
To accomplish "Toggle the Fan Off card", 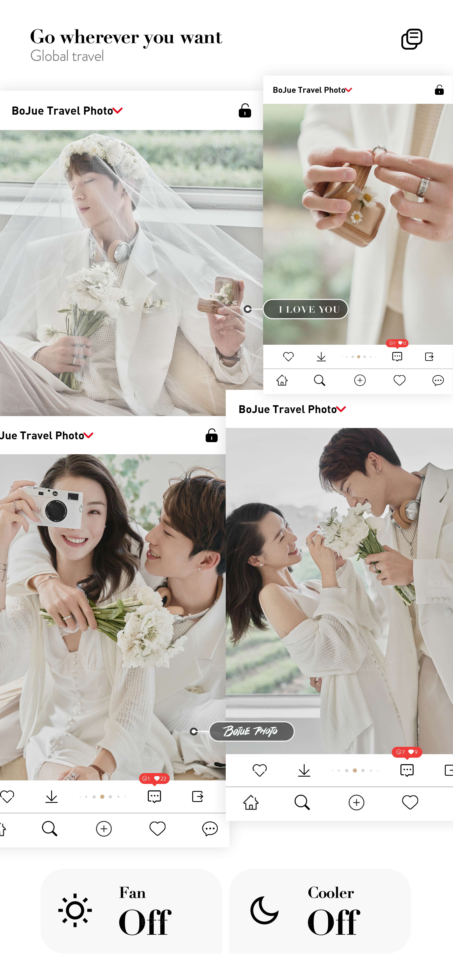I will point(131,911).
